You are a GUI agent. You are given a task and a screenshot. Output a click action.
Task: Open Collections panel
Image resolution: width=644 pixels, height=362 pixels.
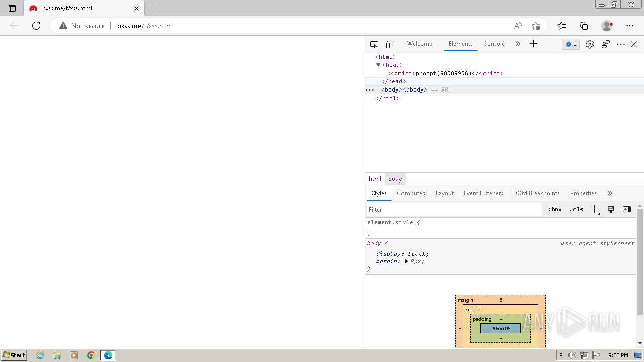(x=584, y=26)
